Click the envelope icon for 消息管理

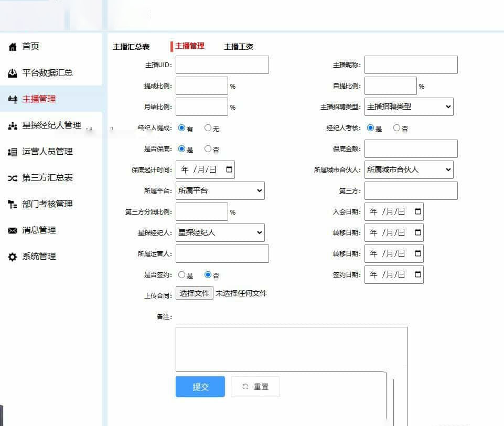click(x=13, y=231)
